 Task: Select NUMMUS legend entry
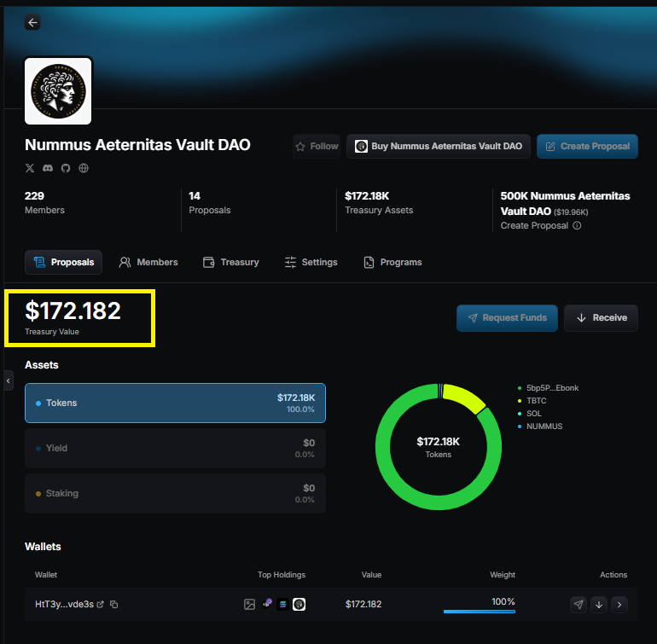540,426
